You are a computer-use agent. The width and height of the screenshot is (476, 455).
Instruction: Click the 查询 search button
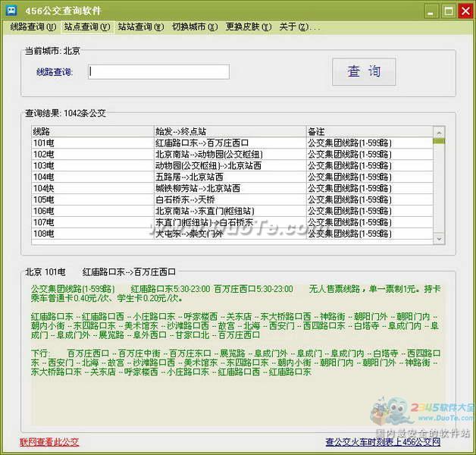364,72
